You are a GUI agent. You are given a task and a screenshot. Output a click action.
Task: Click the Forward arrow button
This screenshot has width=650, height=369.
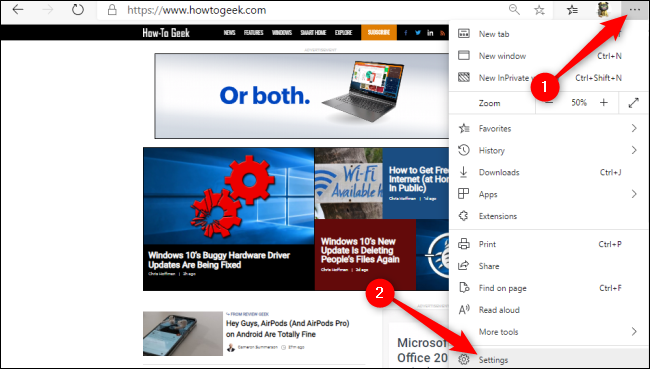[x=47, y=10]
